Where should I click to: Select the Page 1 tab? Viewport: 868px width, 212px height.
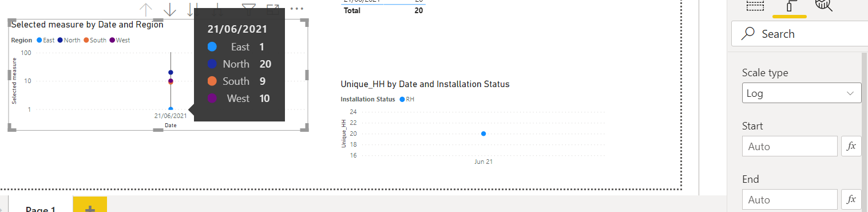40,207
